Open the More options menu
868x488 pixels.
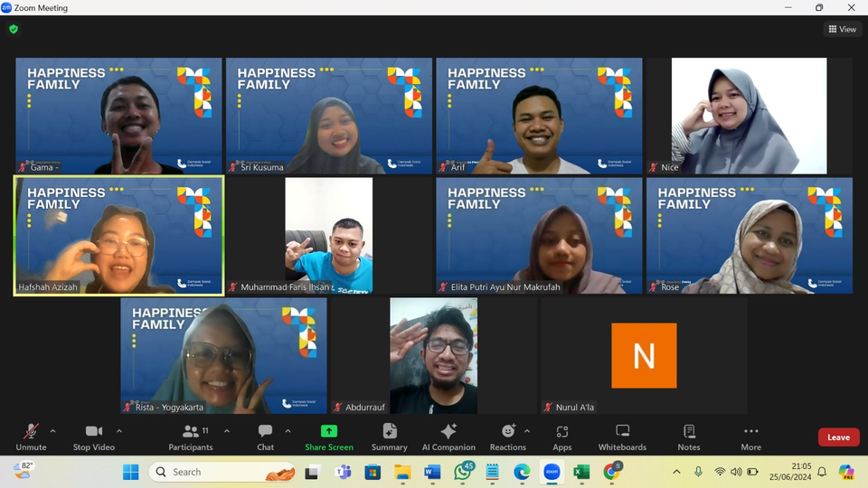click(750, 436)
